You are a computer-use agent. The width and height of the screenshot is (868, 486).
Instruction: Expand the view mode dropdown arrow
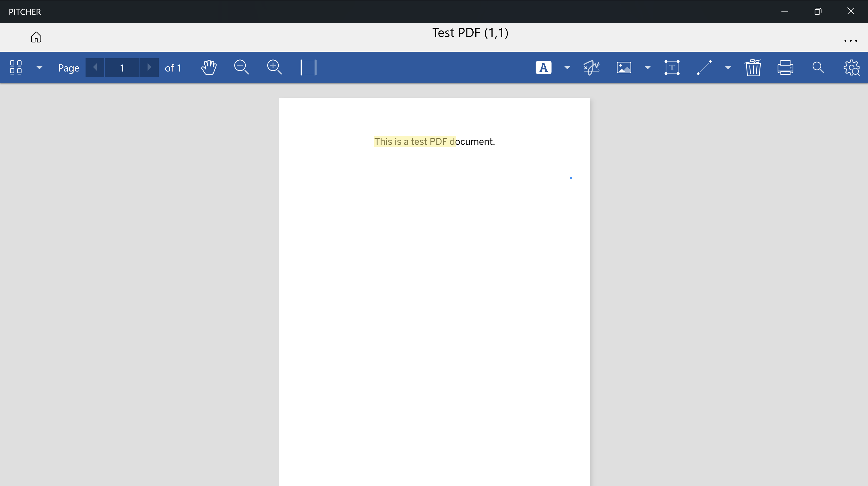(x=39, y=67)
